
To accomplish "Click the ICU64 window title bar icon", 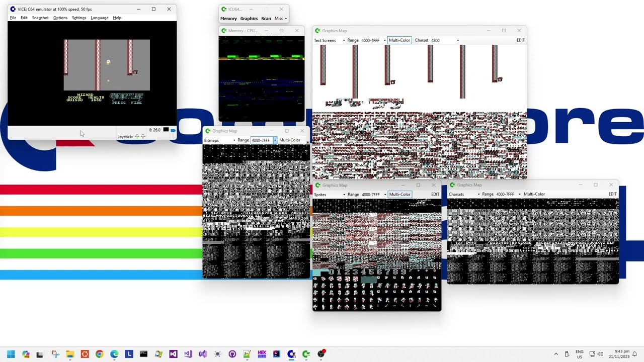I will (224, 9).
